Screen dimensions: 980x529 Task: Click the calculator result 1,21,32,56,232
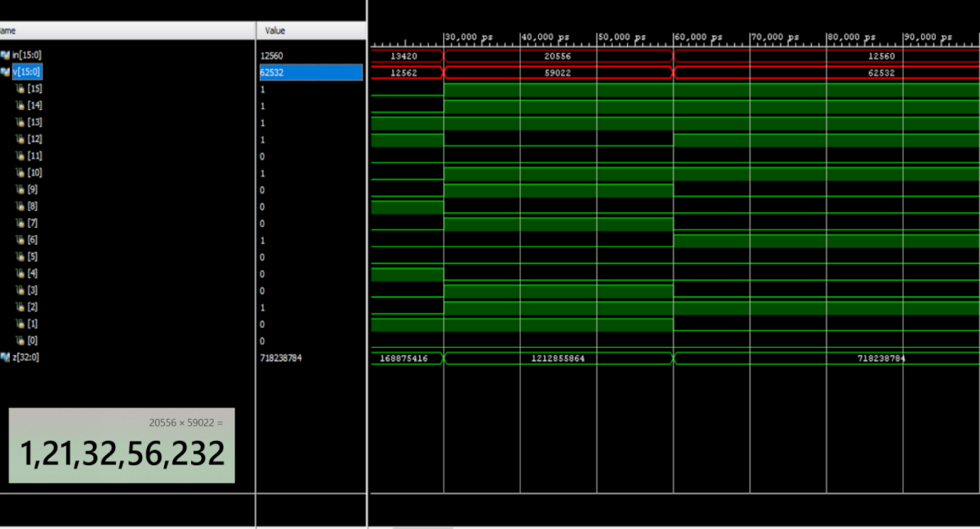122,453
